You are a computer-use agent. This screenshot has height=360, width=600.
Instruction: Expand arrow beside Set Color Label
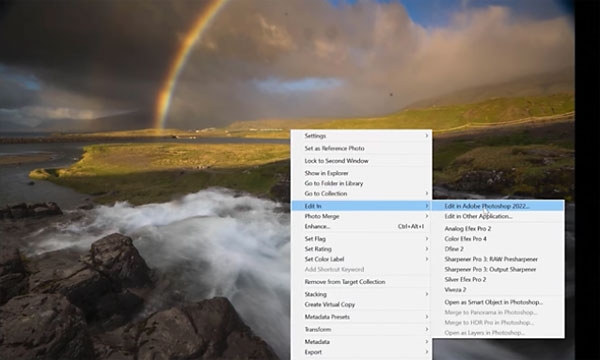[427, 259]
